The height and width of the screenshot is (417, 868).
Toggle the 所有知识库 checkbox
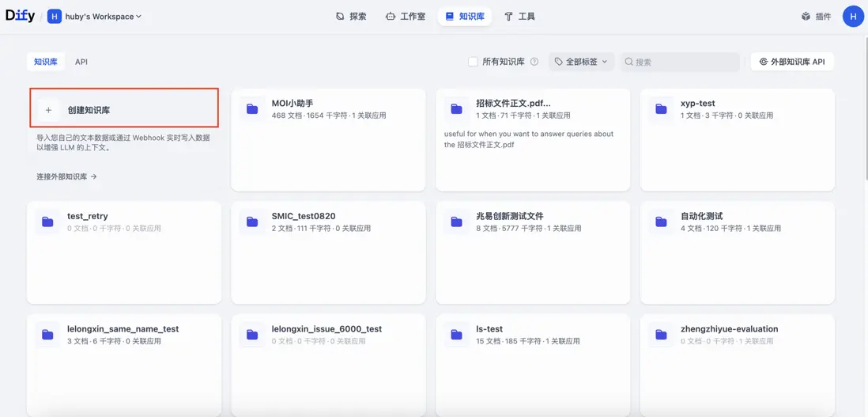[473, 62]
